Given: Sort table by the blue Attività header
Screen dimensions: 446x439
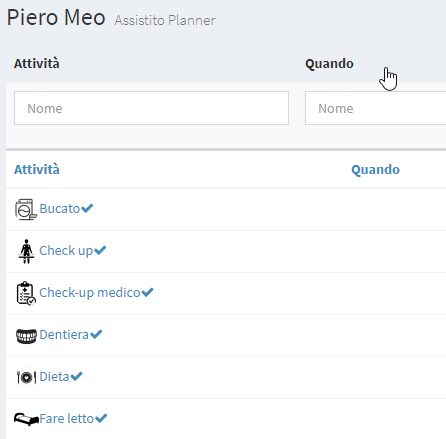Looking at the screenshot, I should (x=37, y=169).
